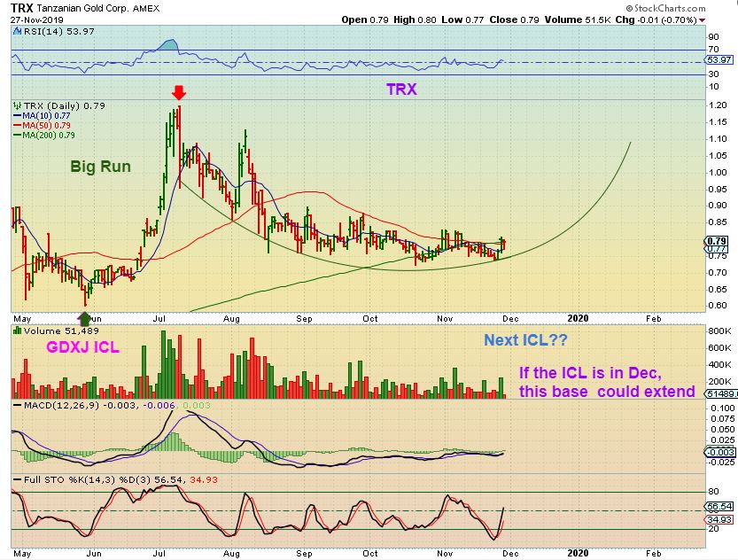Click the Open 0.79 quote value

point(365,19)
